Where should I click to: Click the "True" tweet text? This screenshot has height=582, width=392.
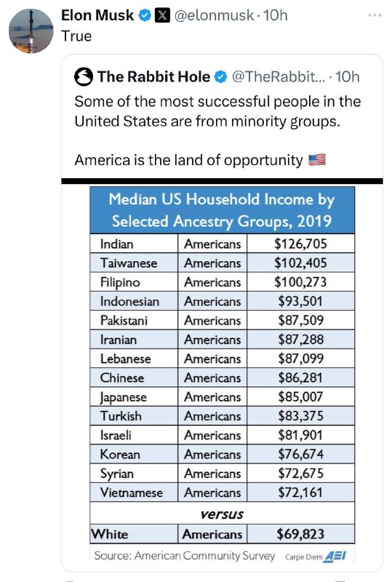click(76, 36)
